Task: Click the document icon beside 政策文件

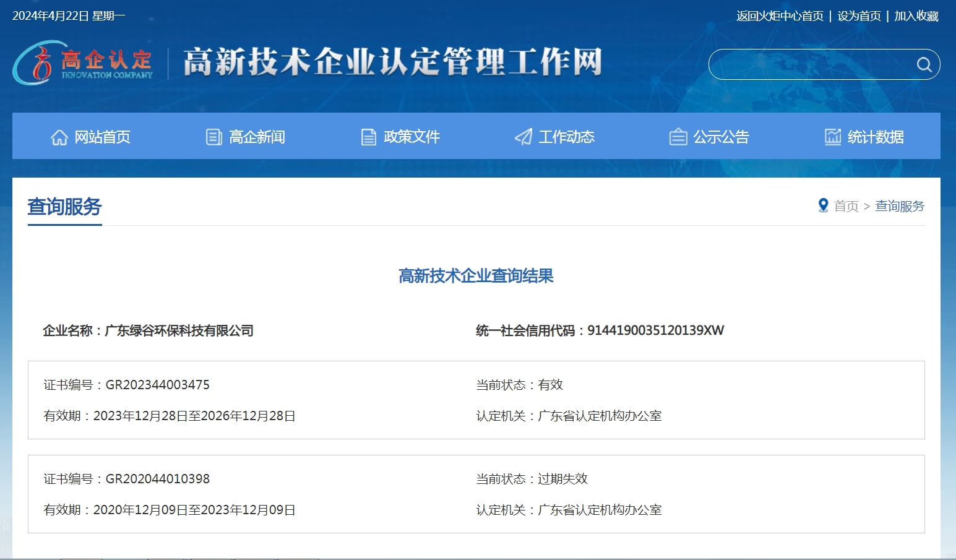Action: click(x=369, y=137)
